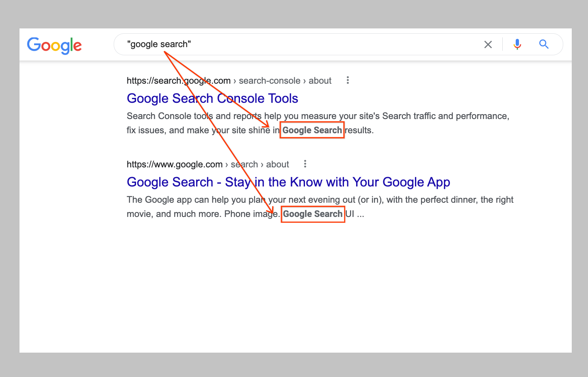The height and width of the screenshot is (377, 588).
Task: Click the Google logo to return home
Action: [54, 45]
